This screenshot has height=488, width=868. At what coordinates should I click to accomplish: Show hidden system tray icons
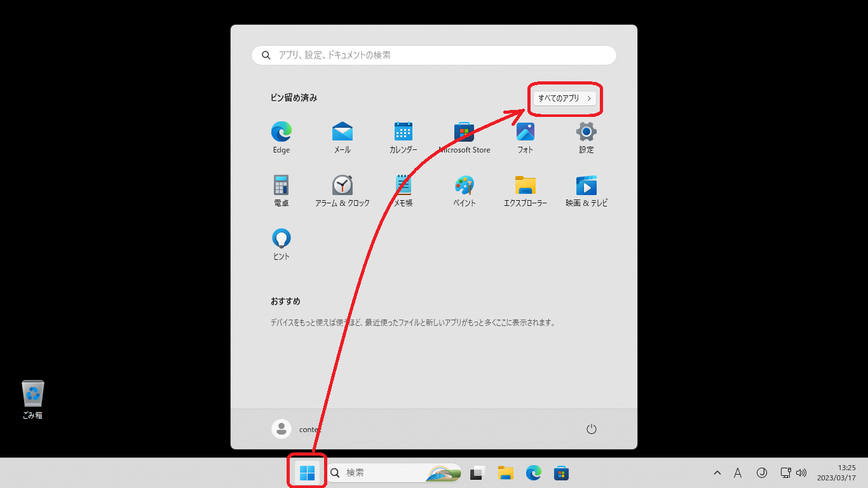click(717, 473)
